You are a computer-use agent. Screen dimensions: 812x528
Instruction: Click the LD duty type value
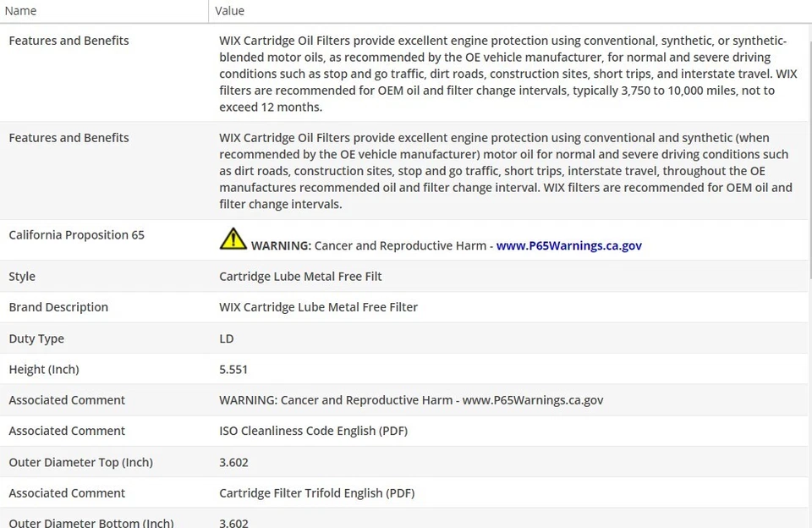tap(227, 338)
